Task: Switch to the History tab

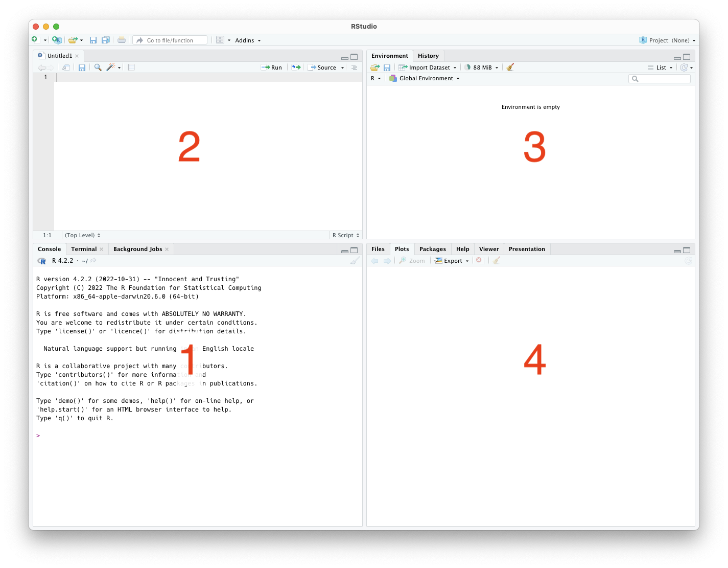Action: coord(428,55)
